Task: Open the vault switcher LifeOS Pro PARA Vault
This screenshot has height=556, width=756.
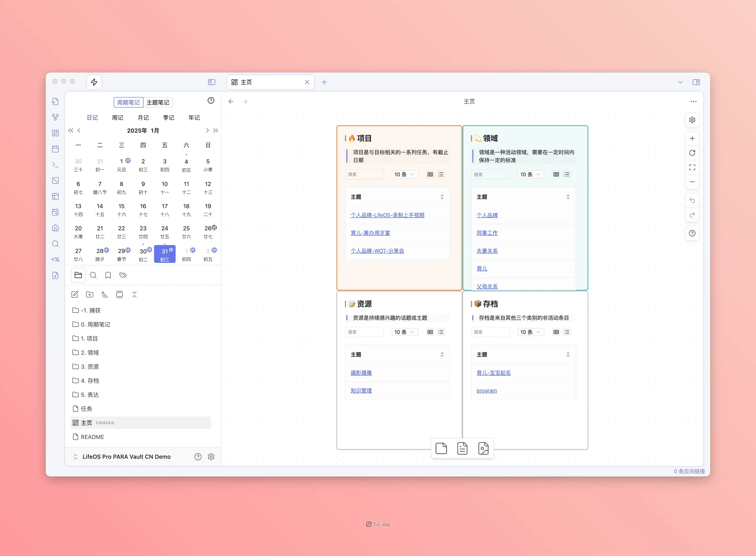Action: tap(126, 457)
